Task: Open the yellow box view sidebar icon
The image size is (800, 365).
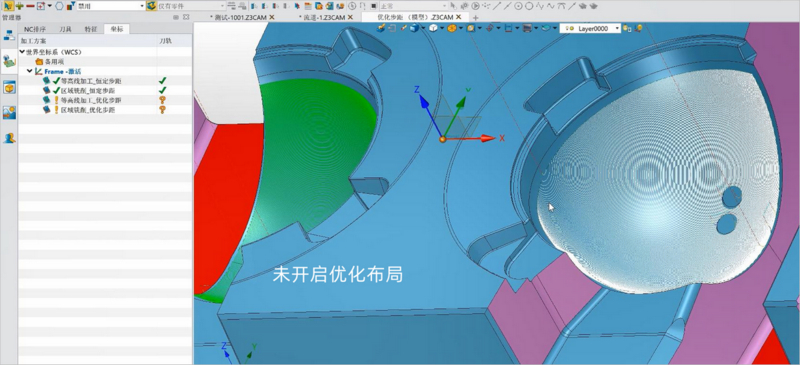Action: tap(9, 87)
